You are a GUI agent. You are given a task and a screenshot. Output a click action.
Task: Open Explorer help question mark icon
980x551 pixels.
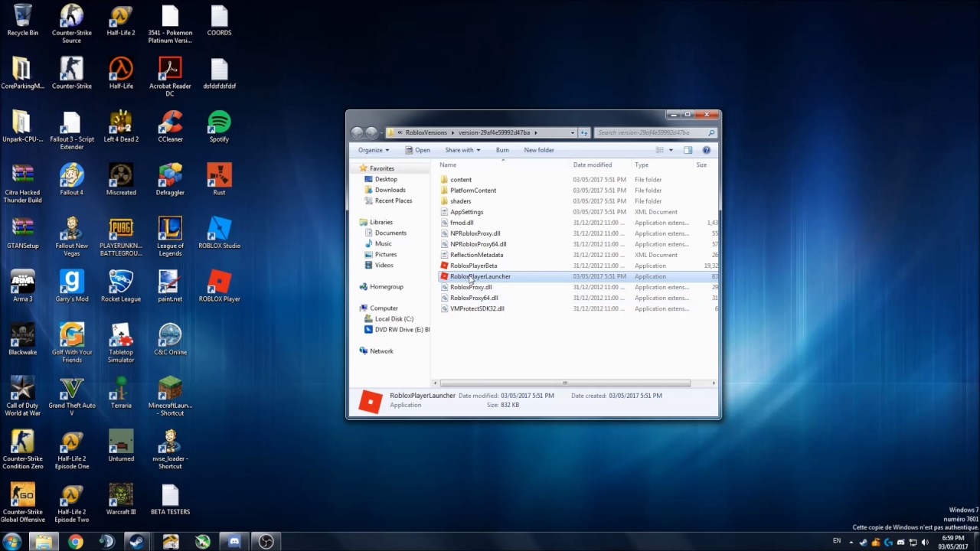coord(707,150)
